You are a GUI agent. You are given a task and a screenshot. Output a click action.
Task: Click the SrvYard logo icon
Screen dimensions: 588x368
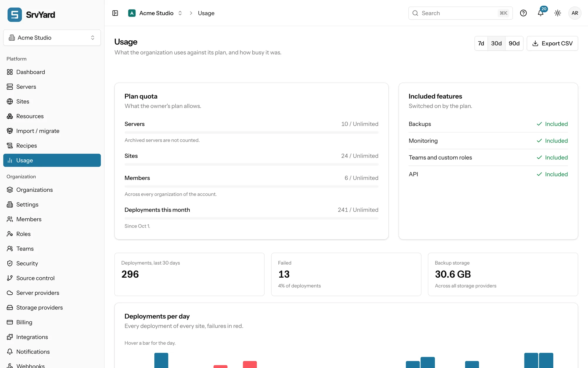(15, 15)
